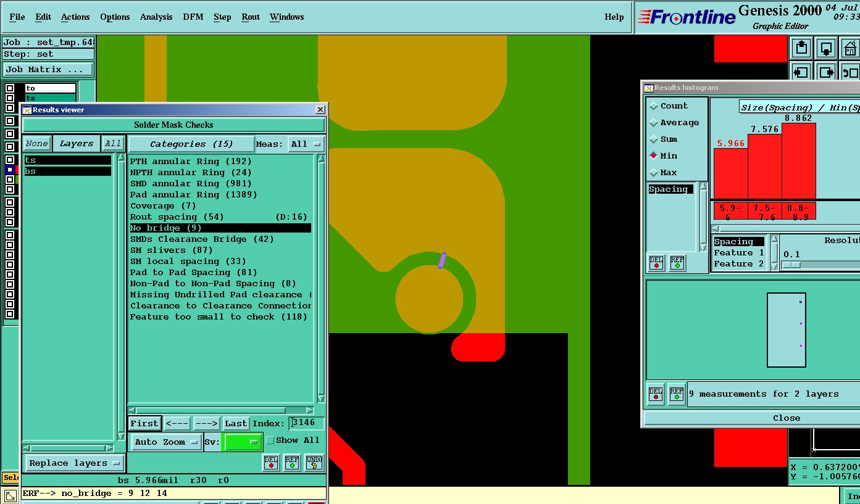Click the 5.966 red histogram bar
The width and height of the screenshot is (860, 504).
(731, 173)
